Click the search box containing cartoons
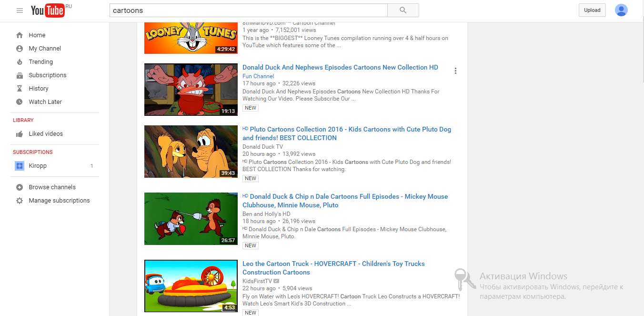This screenshot has width=644, height=316. click(248, 10)
